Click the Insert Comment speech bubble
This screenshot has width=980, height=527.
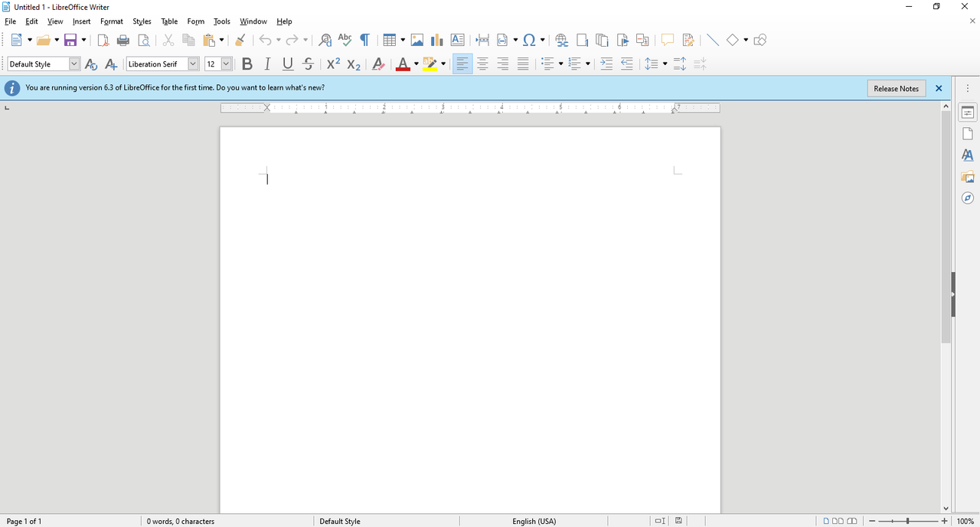668,40
